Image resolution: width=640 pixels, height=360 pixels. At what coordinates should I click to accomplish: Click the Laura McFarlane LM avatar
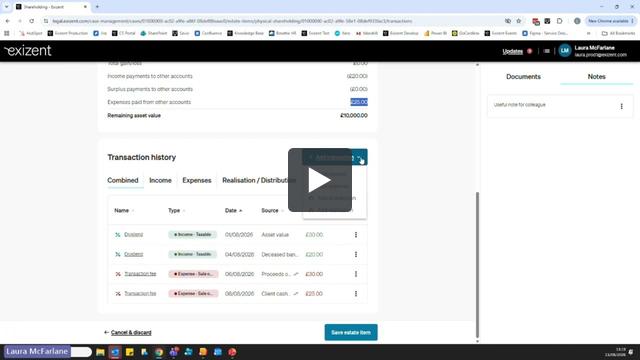565,51
